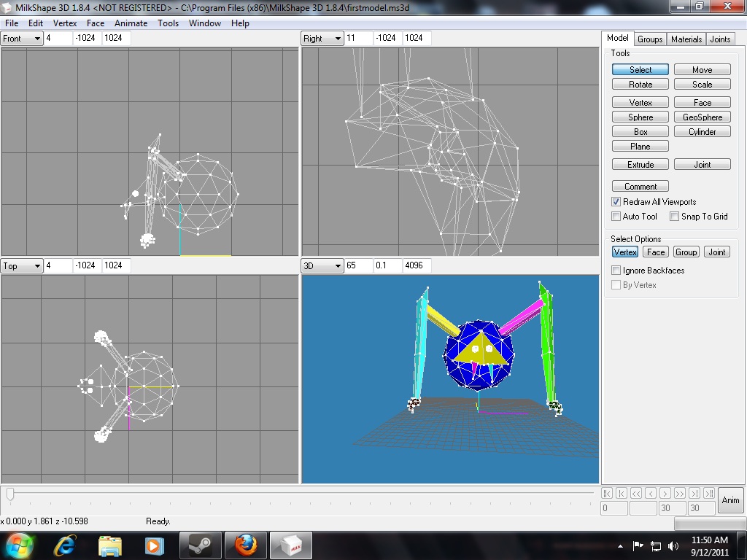Switch to the Materials tab
Screen dimensions: 747x560
click(x=686, y=39)
